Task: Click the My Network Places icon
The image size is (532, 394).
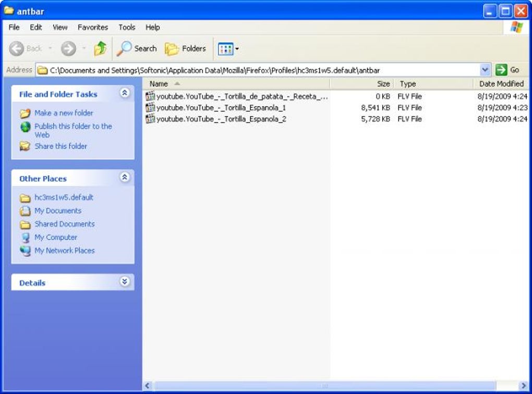Action: 25,251
